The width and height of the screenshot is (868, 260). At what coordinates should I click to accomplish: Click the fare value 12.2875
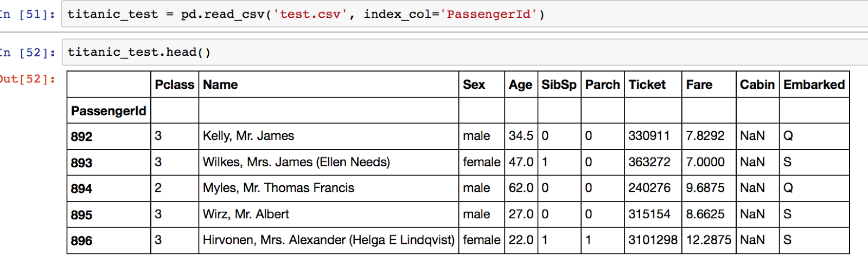708,240
